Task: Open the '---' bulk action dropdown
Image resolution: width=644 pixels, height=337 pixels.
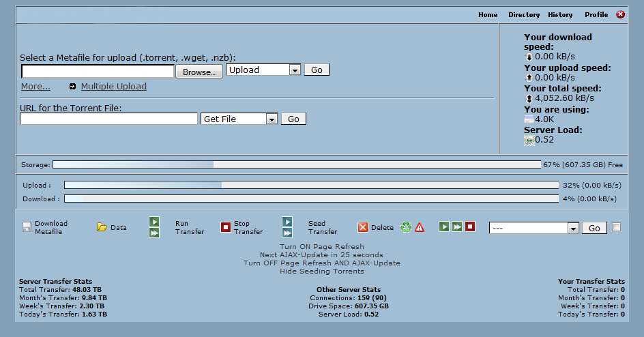Action: tap(534, 228)
